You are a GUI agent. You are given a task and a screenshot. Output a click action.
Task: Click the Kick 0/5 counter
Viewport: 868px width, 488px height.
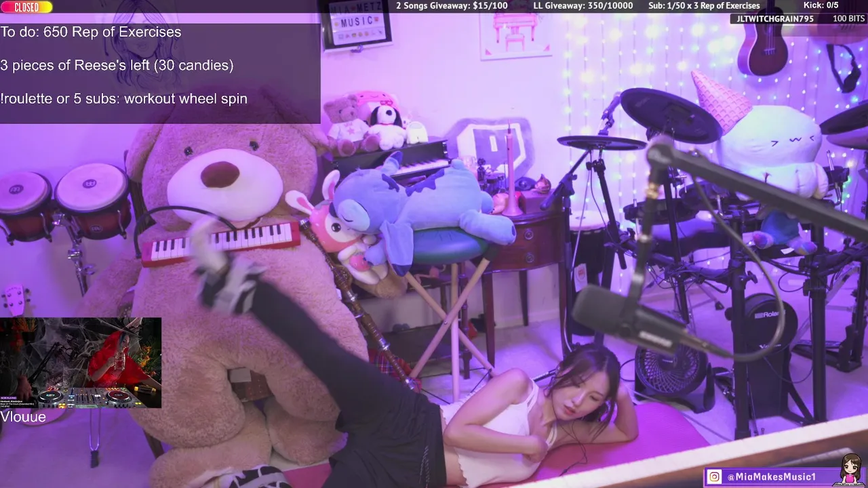point(821,5)
